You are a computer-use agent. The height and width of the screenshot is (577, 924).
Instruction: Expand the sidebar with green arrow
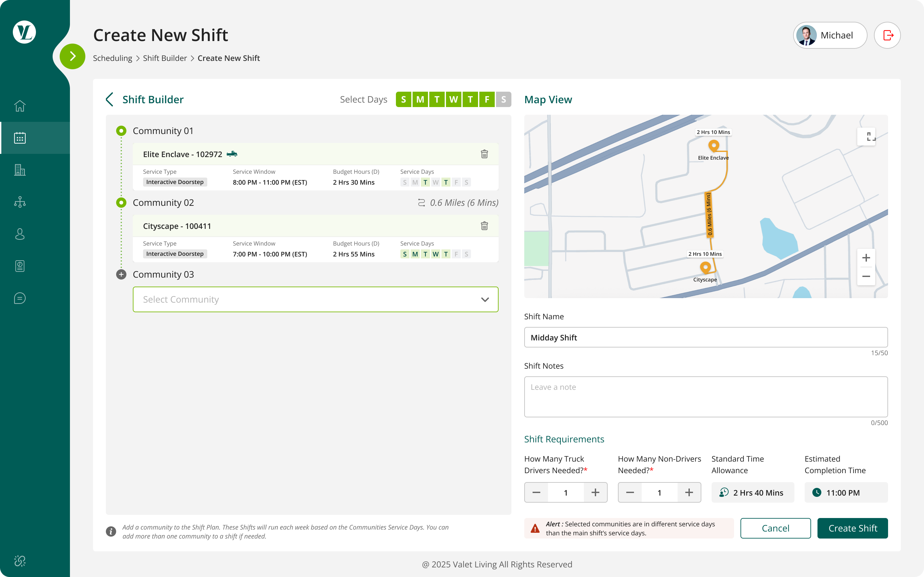point(73,56)
